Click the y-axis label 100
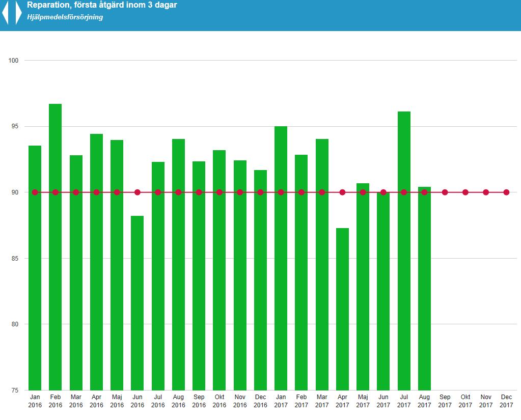 tap(13, 61)
